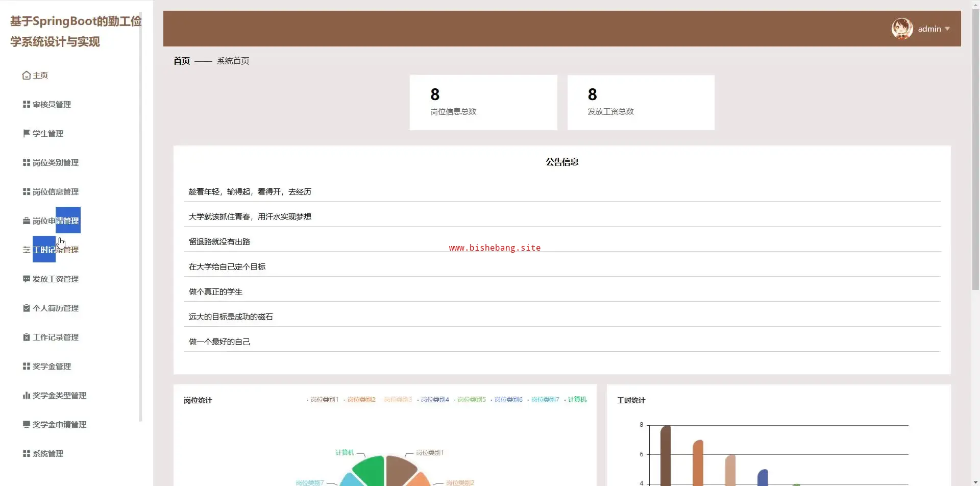Click the flag icon for 学生管理
980x486 pixels.
(x=27, y=134)
